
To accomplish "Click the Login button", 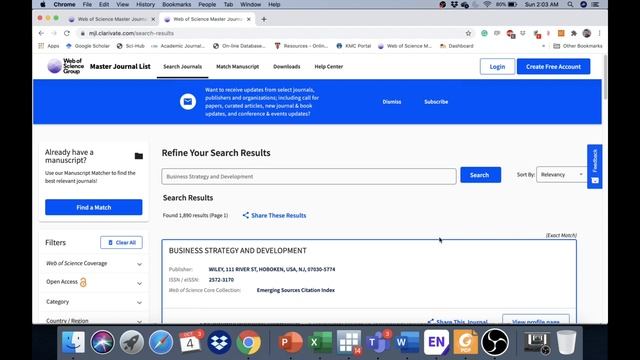I will point(497,67).
